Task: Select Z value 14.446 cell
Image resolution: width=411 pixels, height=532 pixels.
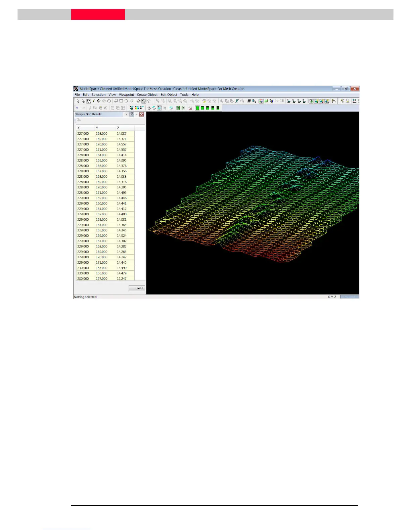Action: (125, 198)
